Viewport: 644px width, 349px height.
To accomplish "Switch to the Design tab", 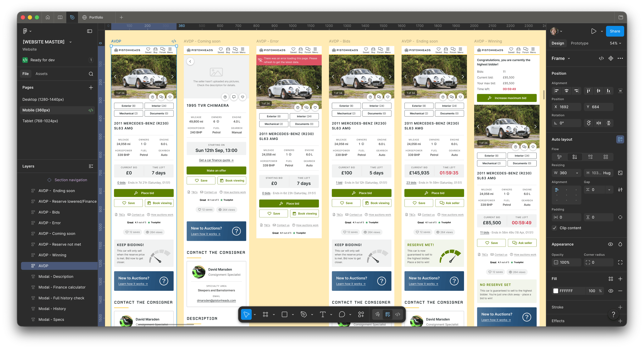I will (x=558, y=43).
